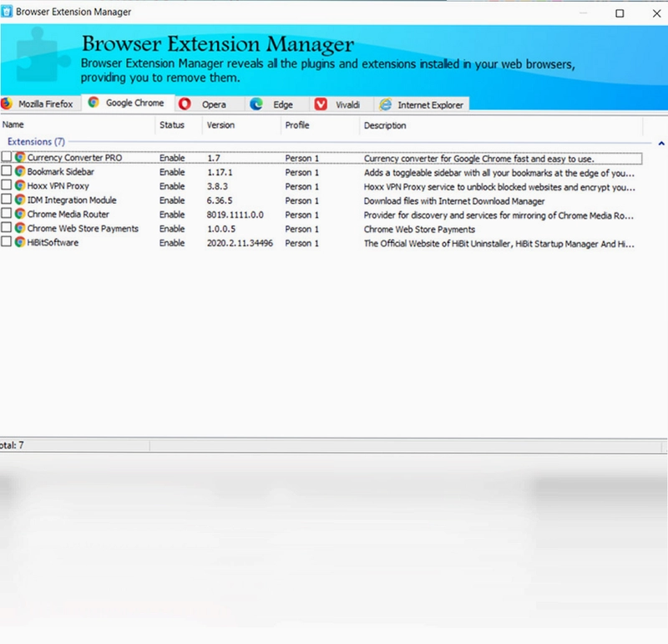This screenshot has height=644, width=668.
Task: Click the Official Website of HiBit description
Action: pyautogui.click(x=498, y=244)
